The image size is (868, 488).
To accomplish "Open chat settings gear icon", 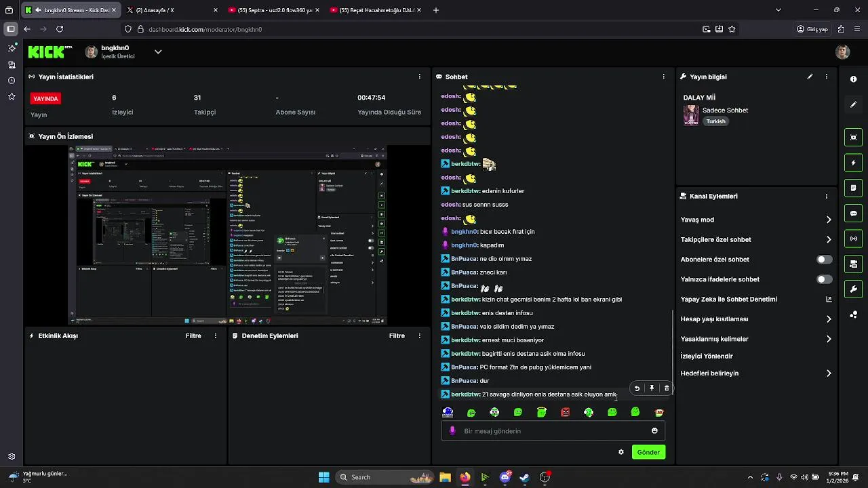I will tap(620, 452).
